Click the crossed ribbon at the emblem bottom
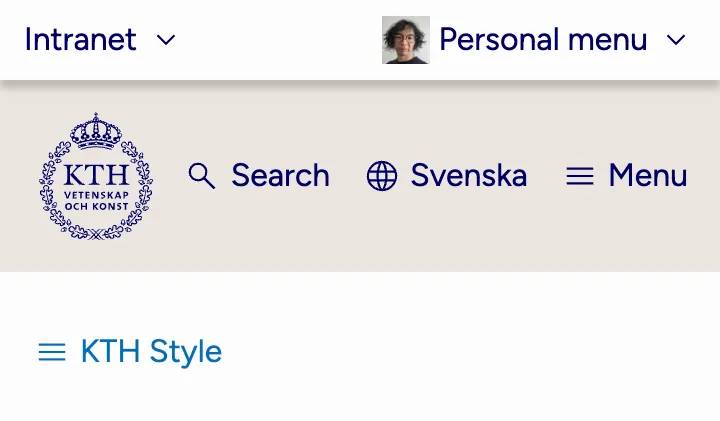 pyautogui.click(x=96, y=233)
